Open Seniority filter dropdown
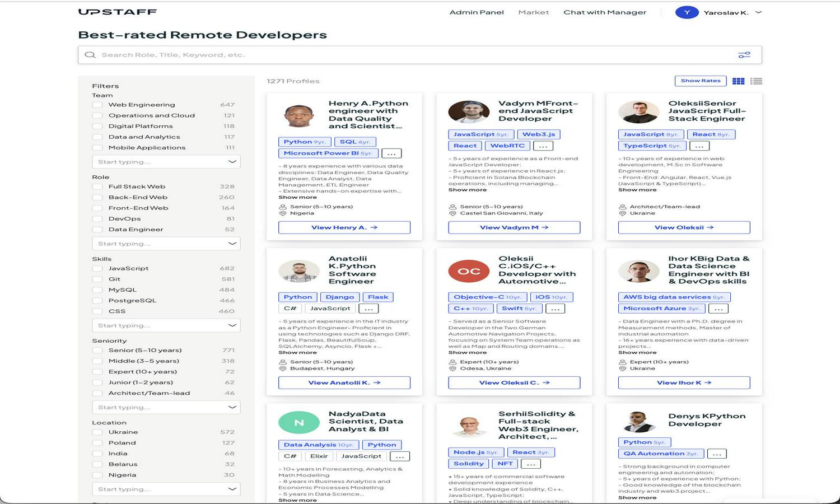The image size is (840, 504). pos(166,407)
